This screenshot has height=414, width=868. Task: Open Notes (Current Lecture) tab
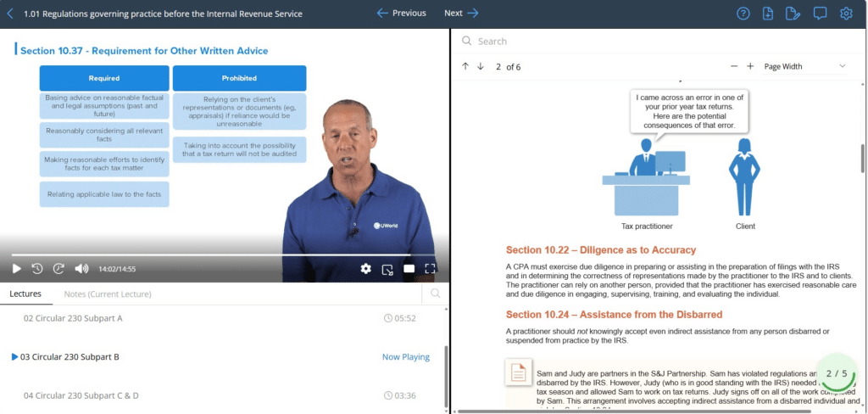click(108, 294)
